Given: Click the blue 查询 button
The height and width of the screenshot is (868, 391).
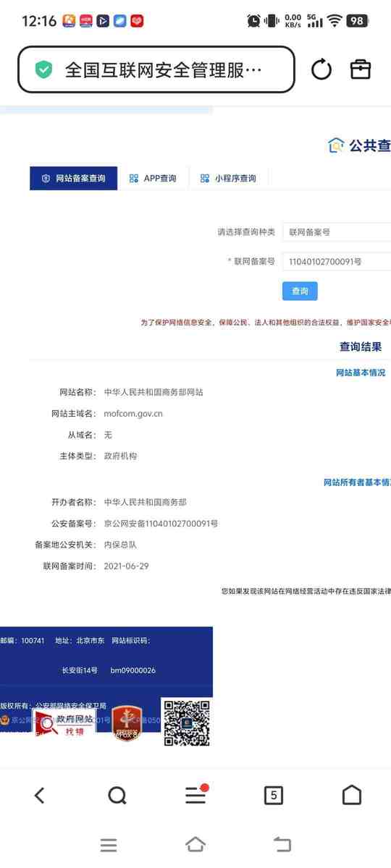Looking at the screenshot, I should click(x=300, y=291).
